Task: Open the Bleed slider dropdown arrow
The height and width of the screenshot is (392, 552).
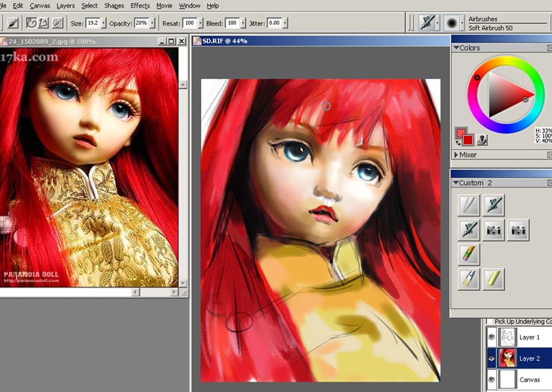Action: pyautogui.click(x=243, y=23)
